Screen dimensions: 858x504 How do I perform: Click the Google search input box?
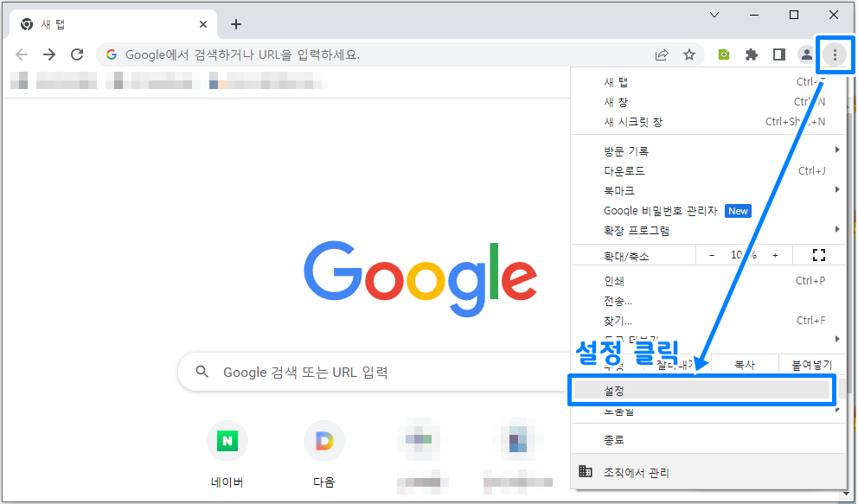click(x=375, y=372)
